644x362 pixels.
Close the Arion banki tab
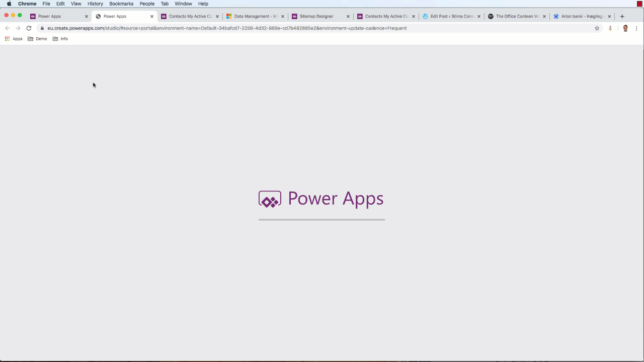point(609,17)
